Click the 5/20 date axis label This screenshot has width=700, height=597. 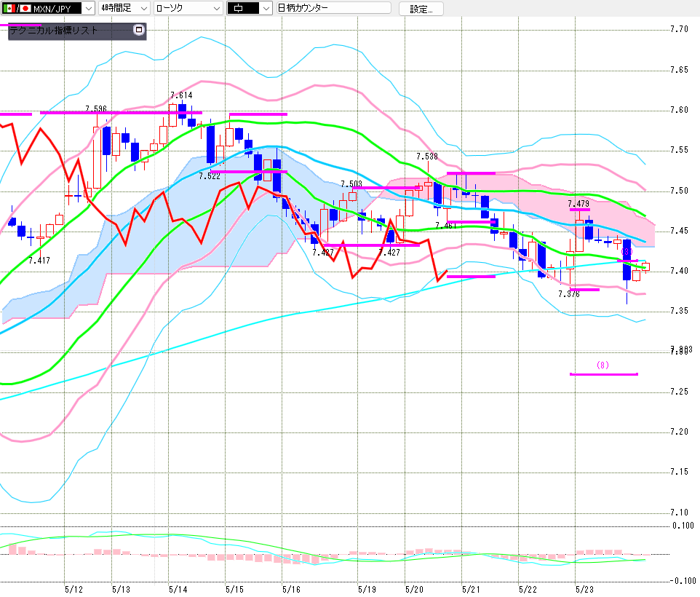414,590
